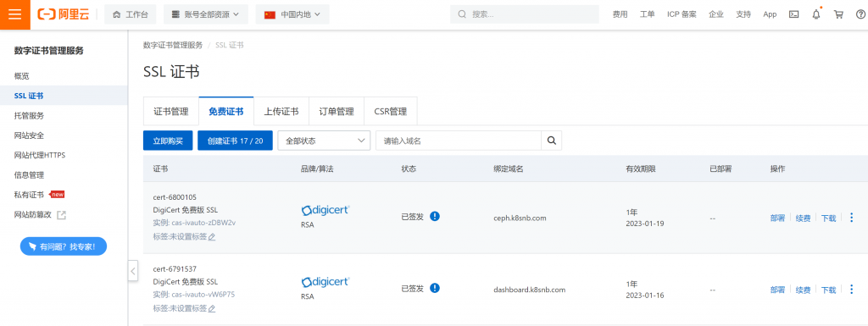Click the Alibaba Cloud logo
This screenshot has width=868, height=326.
(63, 14)
